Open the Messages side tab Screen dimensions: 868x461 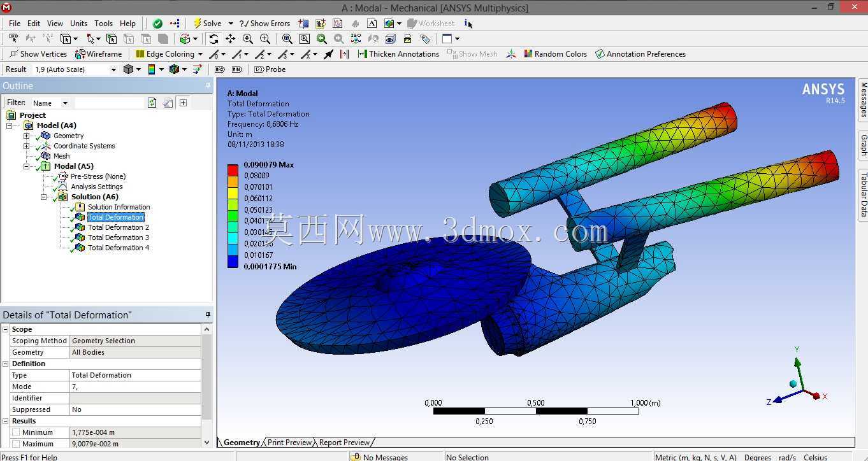tap(864, 100)
